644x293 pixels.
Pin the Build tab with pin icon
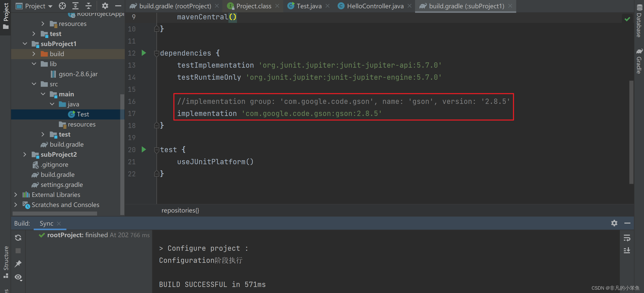18,264
